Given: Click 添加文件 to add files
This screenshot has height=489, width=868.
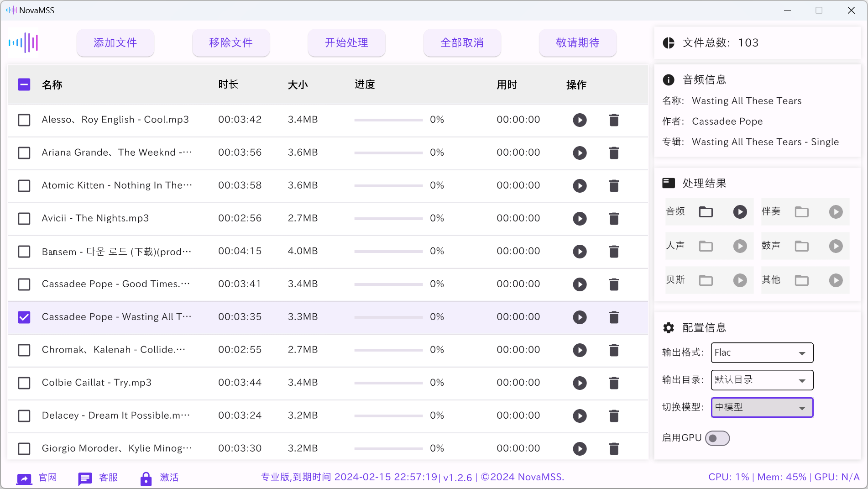Looking at the screenshot, I should 115,42.
